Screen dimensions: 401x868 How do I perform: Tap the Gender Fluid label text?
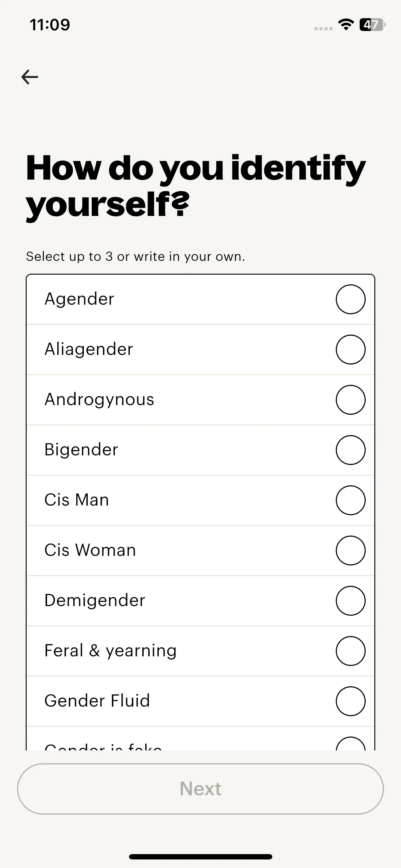pyautogui.click(x=97, y=701)
